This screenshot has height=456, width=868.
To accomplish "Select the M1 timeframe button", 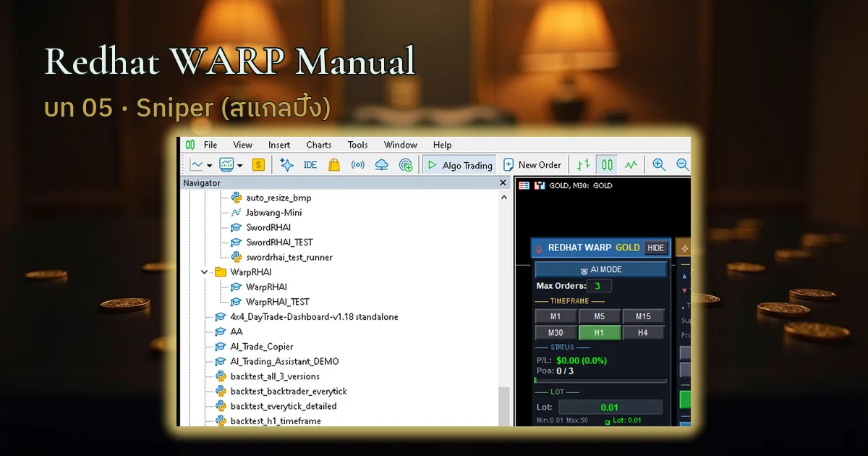I will 556,316.
